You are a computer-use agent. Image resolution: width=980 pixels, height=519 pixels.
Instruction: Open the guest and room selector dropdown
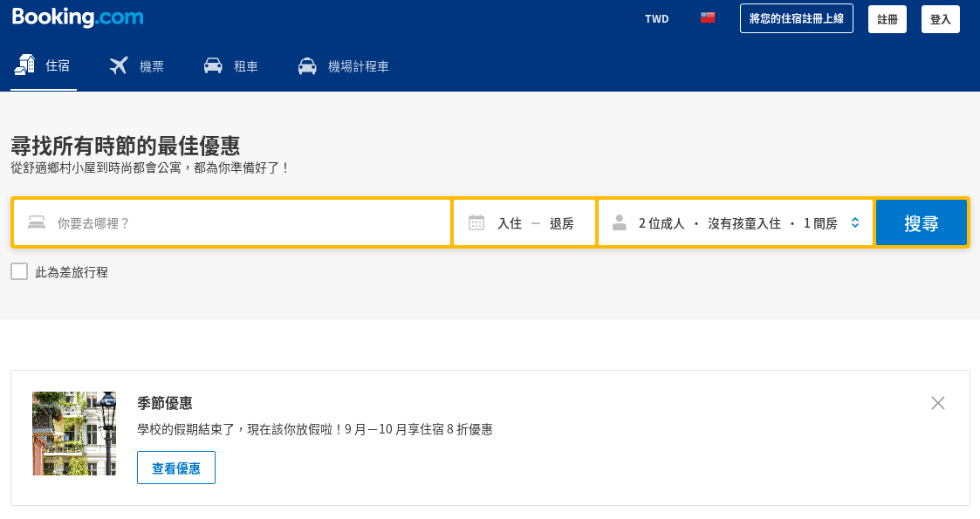[x=736, y=222]
